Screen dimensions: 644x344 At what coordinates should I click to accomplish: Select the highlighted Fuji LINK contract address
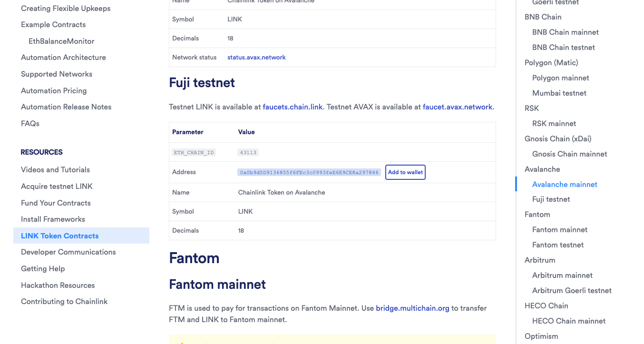coord(309,172)
